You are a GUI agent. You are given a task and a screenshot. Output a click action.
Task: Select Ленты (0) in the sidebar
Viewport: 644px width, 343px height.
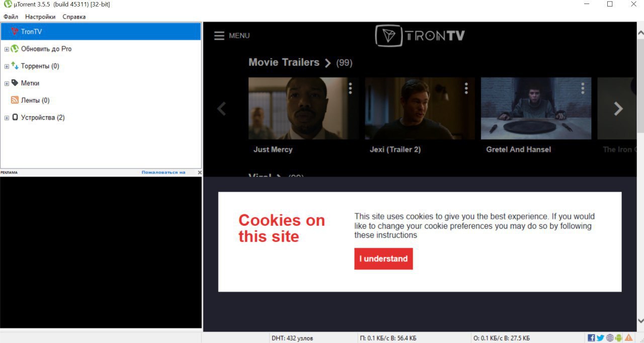coord(35,100)
